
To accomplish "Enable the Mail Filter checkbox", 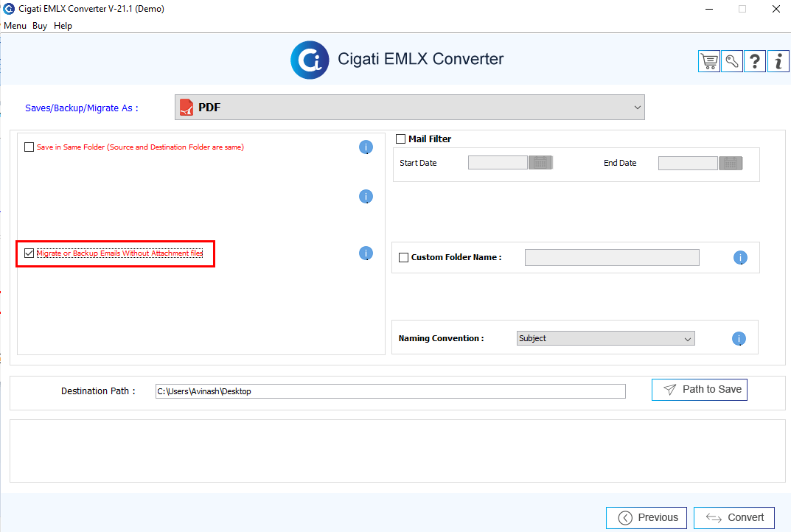I will (x=400, y=139).
